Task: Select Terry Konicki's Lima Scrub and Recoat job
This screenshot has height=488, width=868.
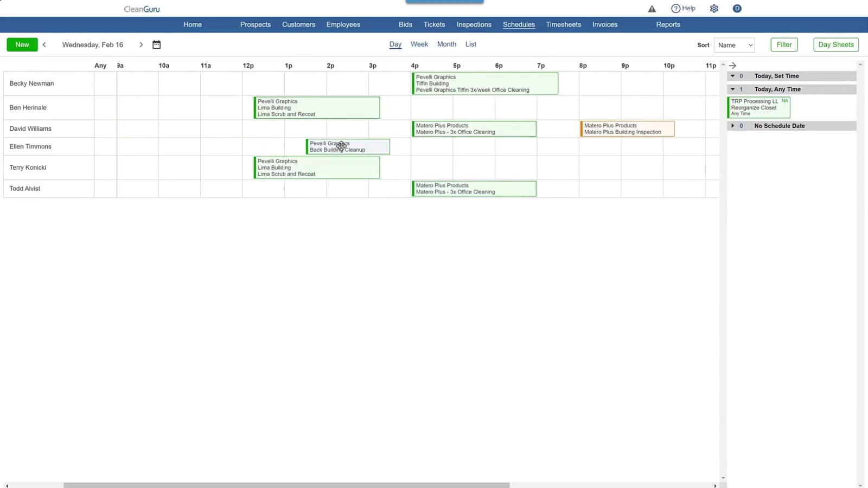Action: pos(317,168)
